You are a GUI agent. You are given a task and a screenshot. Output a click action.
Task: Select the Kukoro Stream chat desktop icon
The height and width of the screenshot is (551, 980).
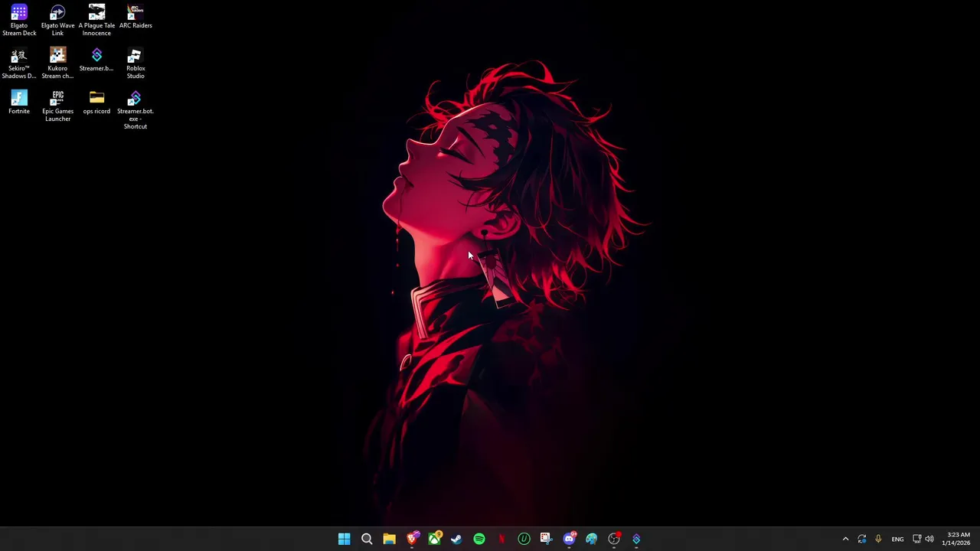click(x=57, y=64)
